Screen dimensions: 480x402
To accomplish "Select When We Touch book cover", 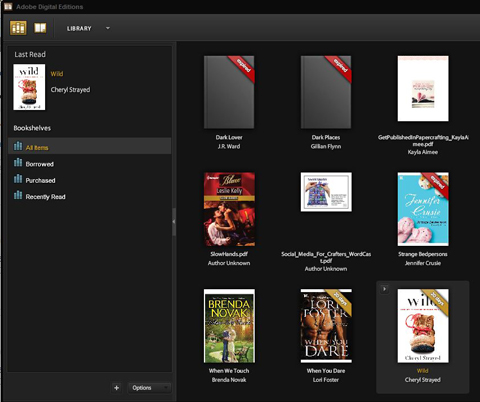I will [229, 326].
